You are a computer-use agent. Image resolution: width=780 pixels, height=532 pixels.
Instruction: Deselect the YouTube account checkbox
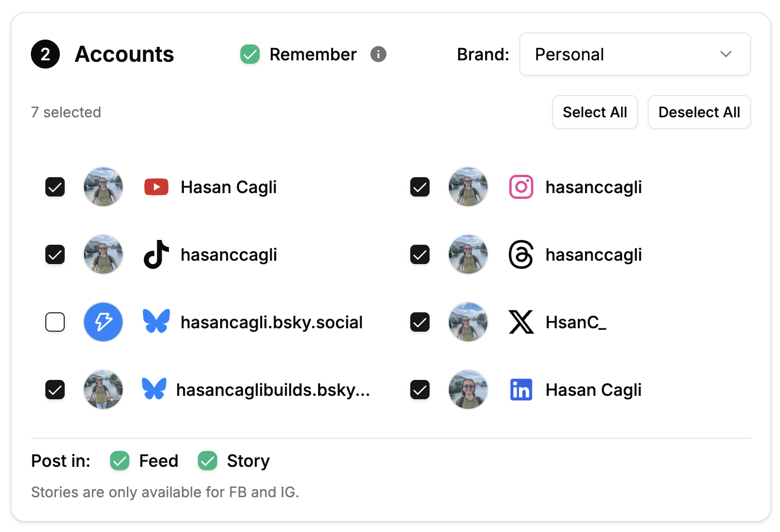pyautogui.click(x=55, y=187)
